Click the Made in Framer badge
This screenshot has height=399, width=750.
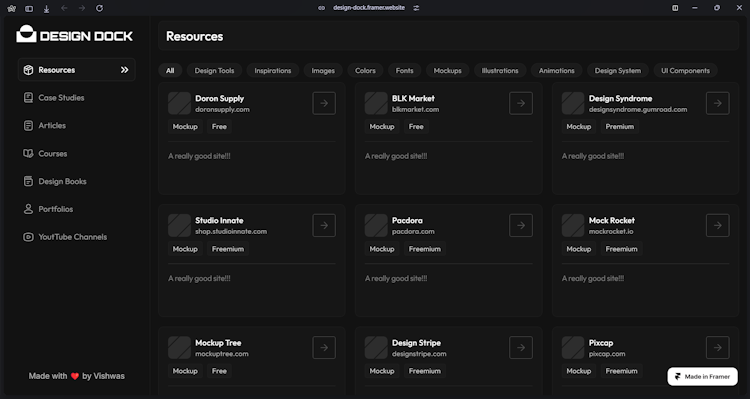pyautogui.click(x=702, y=377)
